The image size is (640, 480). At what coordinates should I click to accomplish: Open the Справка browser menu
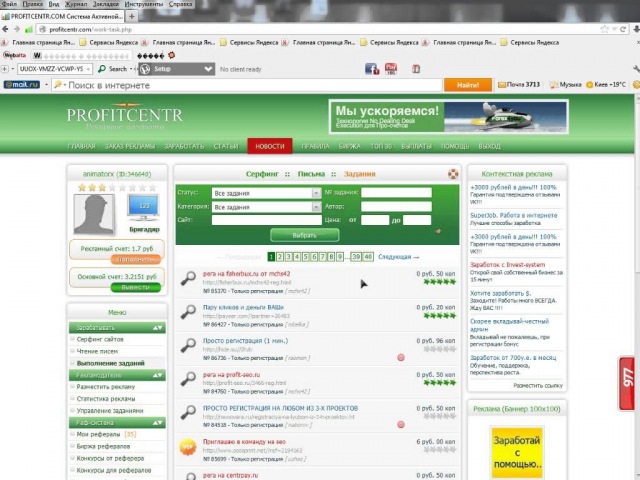(x=180, y=4)
